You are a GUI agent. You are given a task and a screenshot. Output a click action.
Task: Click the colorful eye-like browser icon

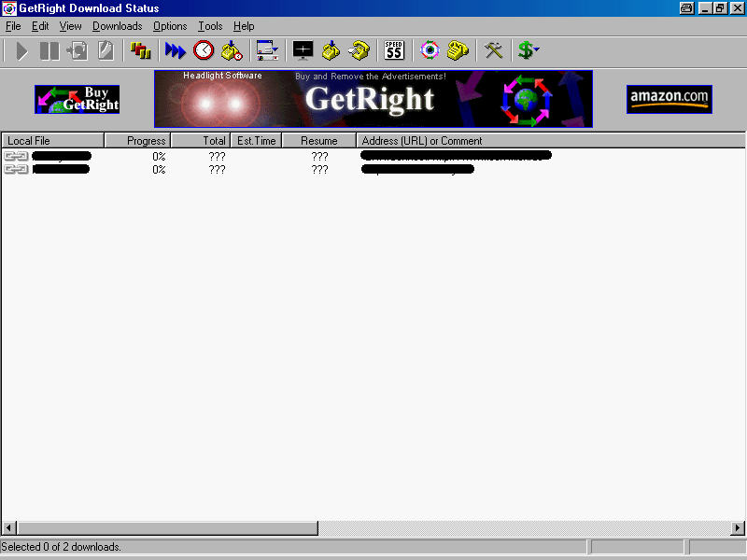(x=430, y=50)
